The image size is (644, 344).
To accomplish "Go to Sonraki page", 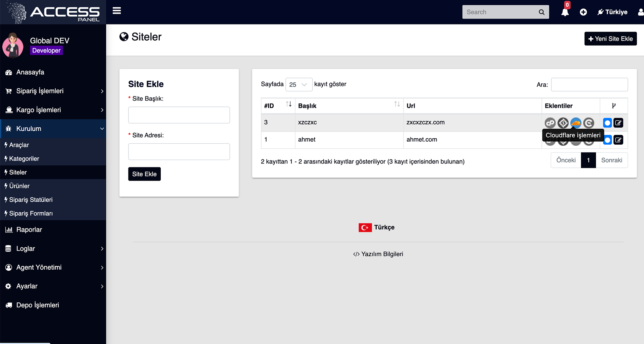I will click(x=611, y=160).
